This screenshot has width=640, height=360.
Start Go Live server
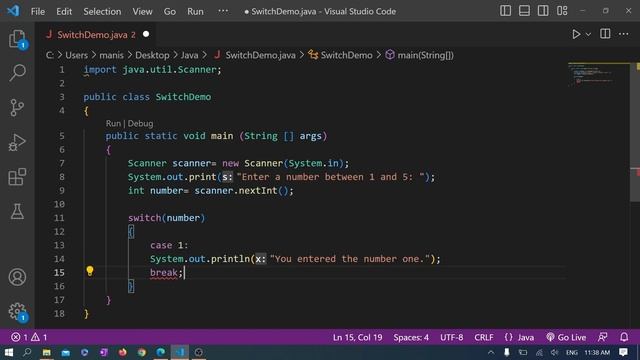(x=566, y=338)
